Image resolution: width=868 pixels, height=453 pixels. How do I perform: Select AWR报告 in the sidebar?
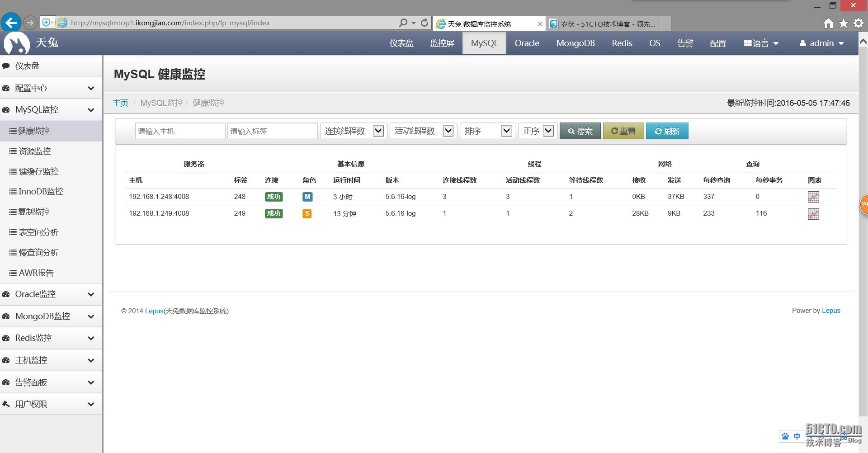pyautogui.click(x=51, y=273)
